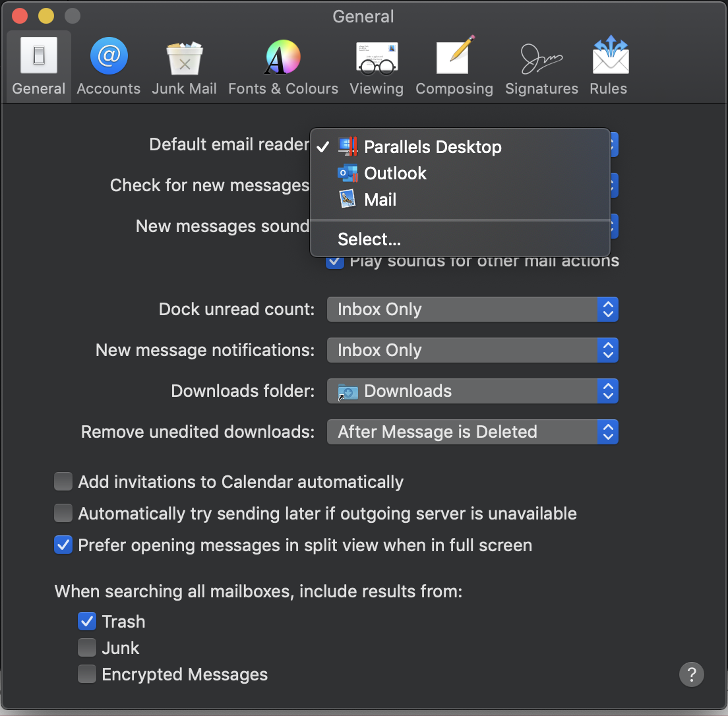Uncheck Prefer opening messages in split view
728x716 pixels.
coord(63,545)
